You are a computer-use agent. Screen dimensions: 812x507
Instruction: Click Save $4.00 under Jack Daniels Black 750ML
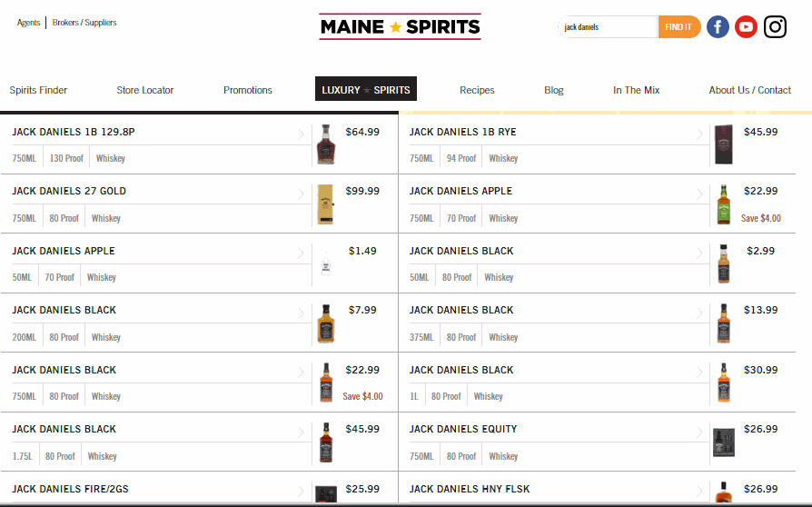pyautogui.click(x=362, y=397)
